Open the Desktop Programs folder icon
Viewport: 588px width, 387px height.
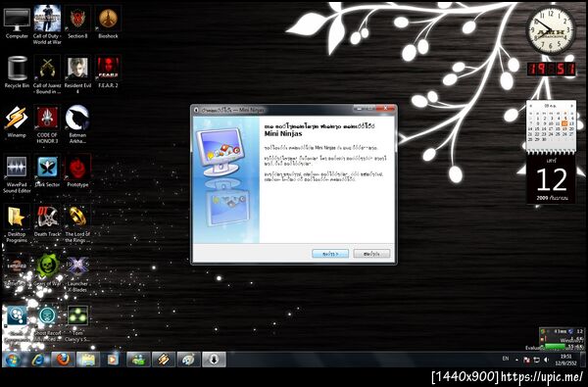click(17, 223)
